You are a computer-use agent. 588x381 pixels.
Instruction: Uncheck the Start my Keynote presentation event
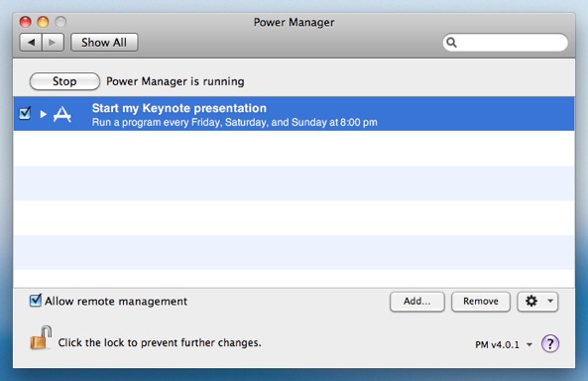[x=25, y=113]
